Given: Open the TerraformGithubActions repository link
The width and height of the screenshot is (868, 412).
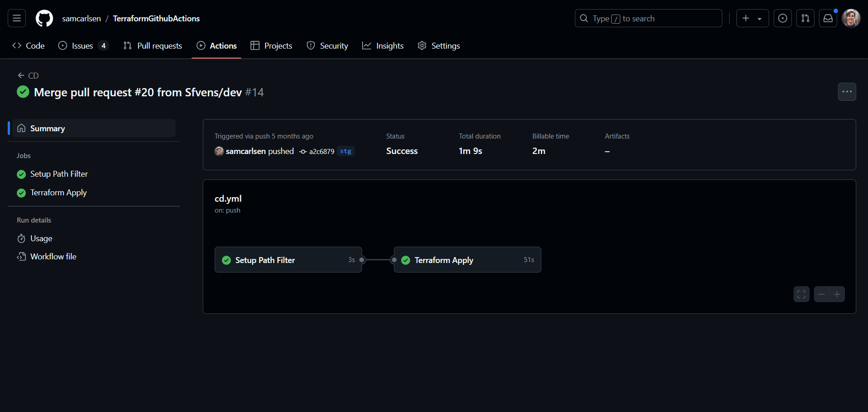Looking at the screenshot, I should pos(157,19).
